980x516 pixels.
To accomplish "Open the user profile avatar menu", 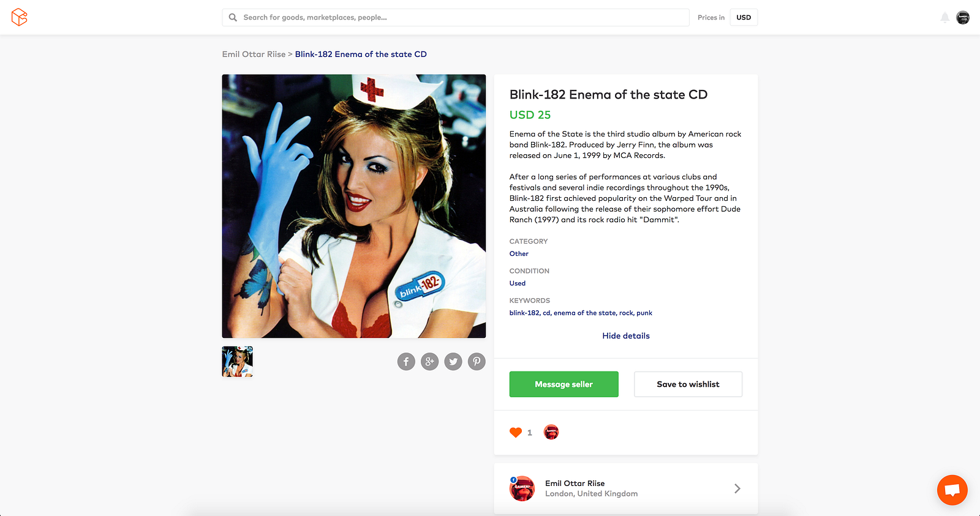I will 963,18.
